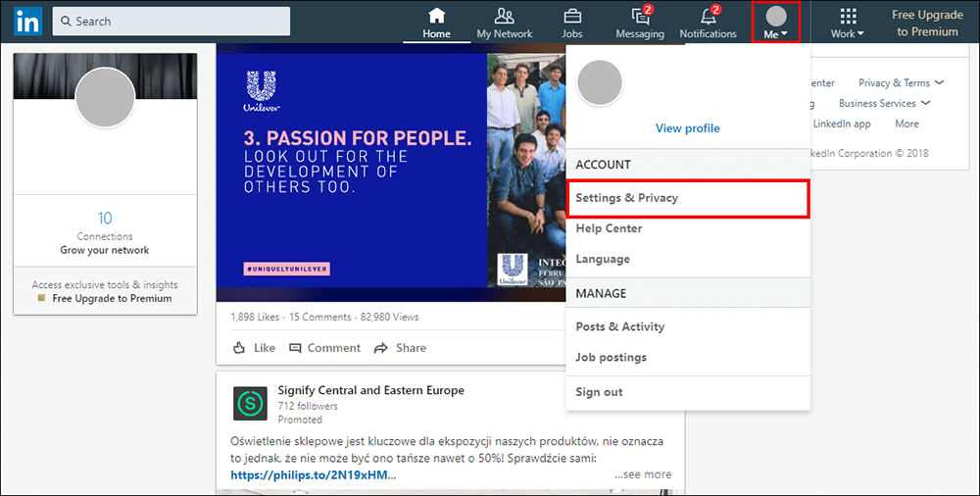Open Messaging with 2 unread
980x496 pixels.
tap(640, 22)
